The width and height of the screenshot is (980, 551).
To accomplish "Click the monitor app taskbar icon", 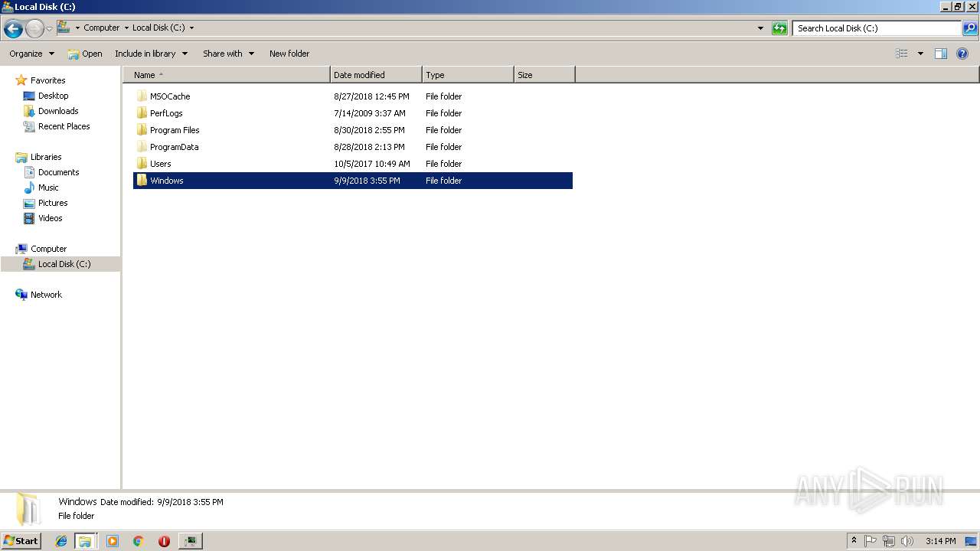I will pos(190,541).
